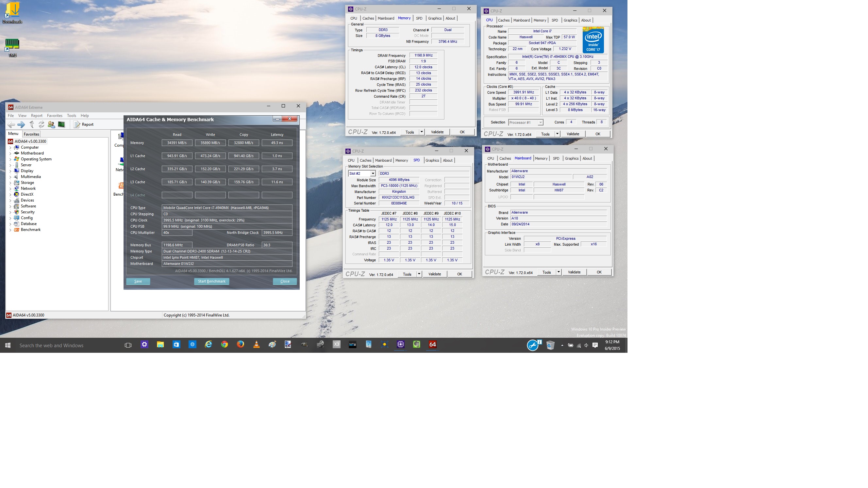
Task: Expand the Display tree node
Action: [10, 171]
